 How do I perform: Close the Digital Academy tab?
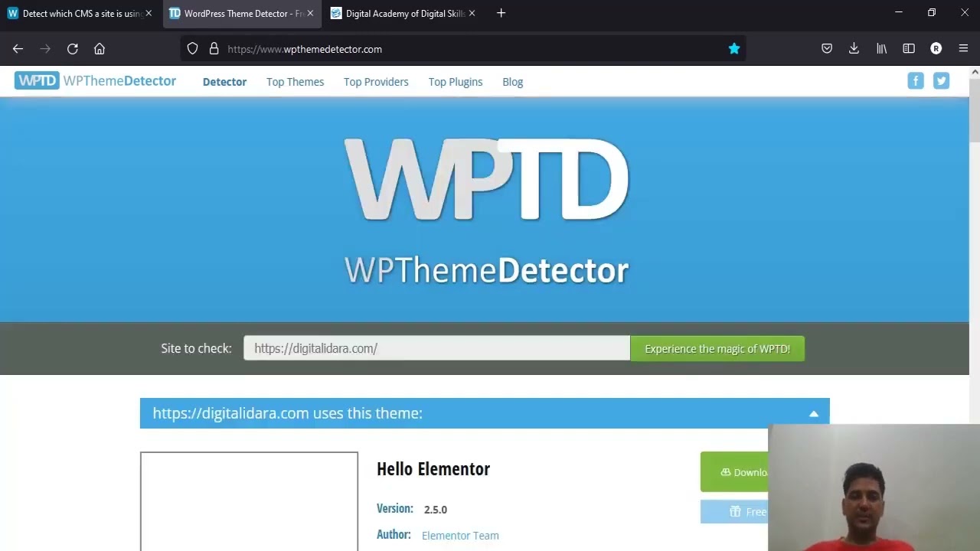point(472,13)
